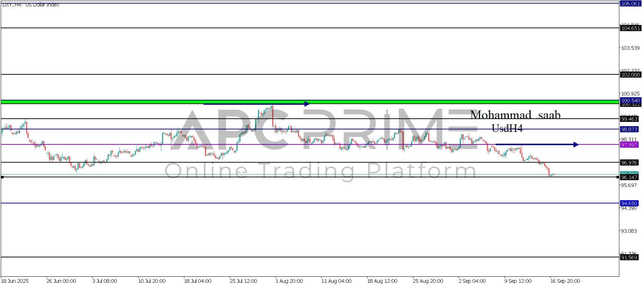Viewport: 644px width, 286px height.
Task: Click the purple 97.997 price tag
Action: tap(629, 145)
